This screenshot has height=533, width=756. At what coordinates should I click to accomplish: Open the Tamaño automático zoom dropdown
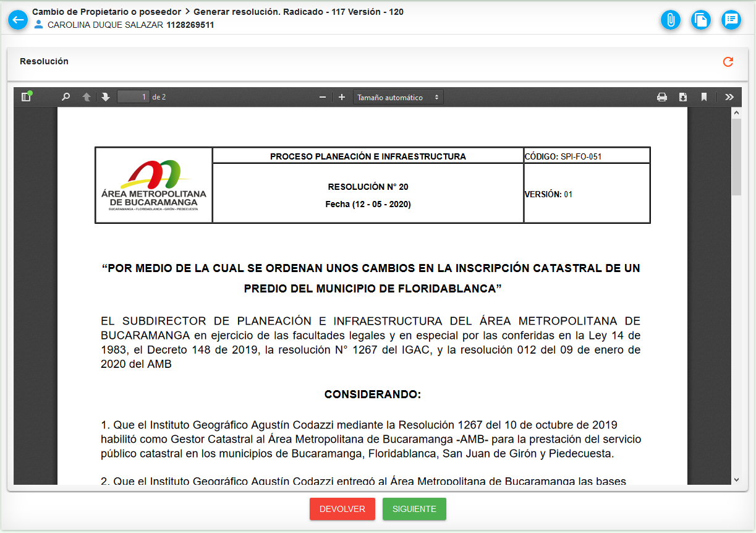(398, 97)
